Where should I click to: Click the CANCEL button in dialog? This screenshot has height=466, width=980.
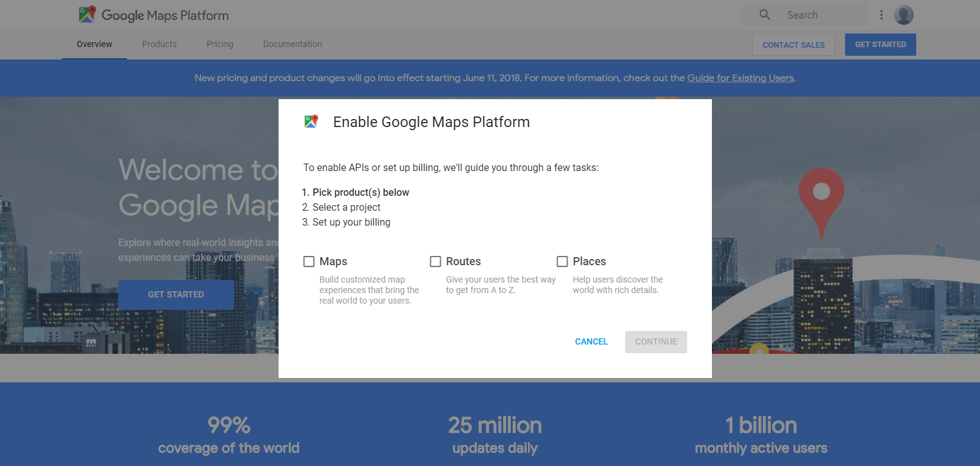[x=591, y=341]
